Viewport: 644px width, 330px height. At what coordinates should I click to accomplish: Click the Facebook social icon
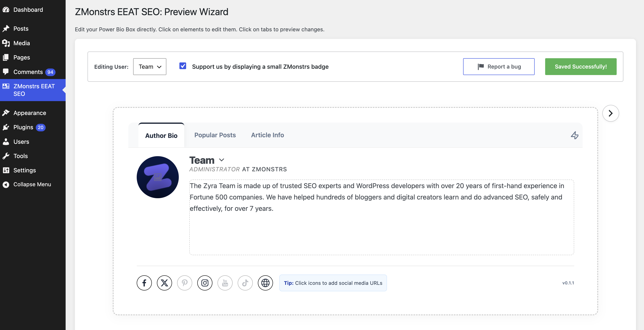[144, 283]
